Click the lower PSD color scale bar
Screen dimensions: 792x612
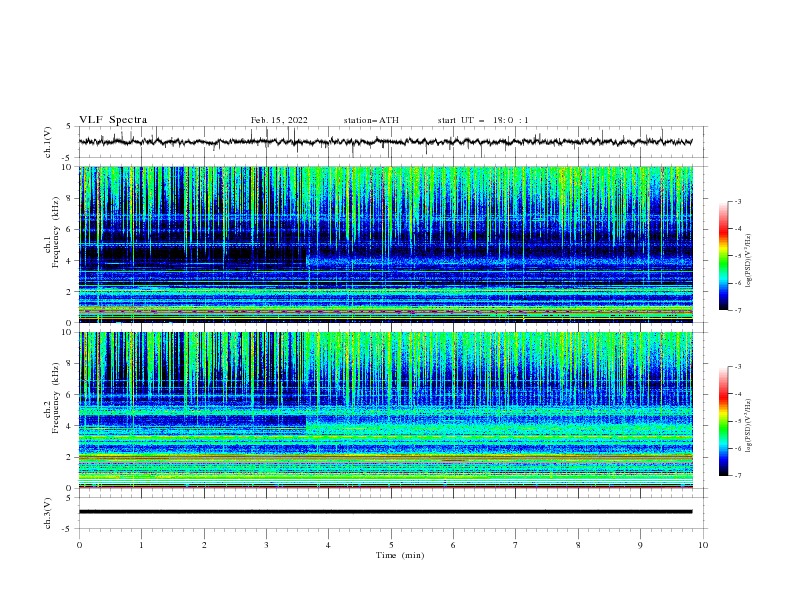click(x=723, y=421)
